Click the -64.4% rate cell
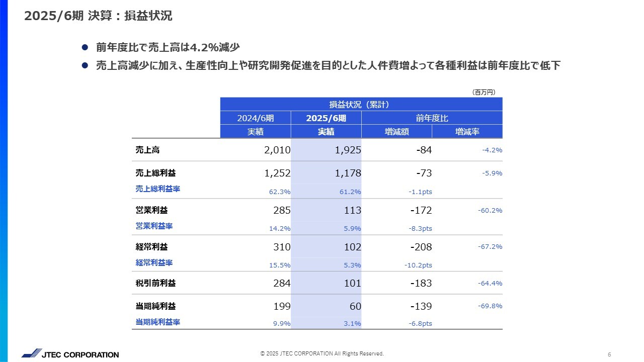Image resolution: width=644 pixels, height=362 pixels. pos(490,283)
